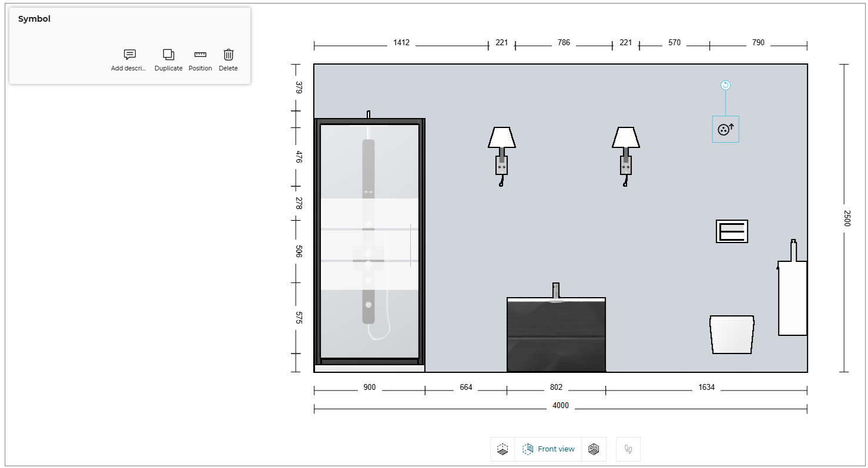The image size is (868, 468).
Task: Click the 4000 total width dimension
Action: tap(561, 406)
